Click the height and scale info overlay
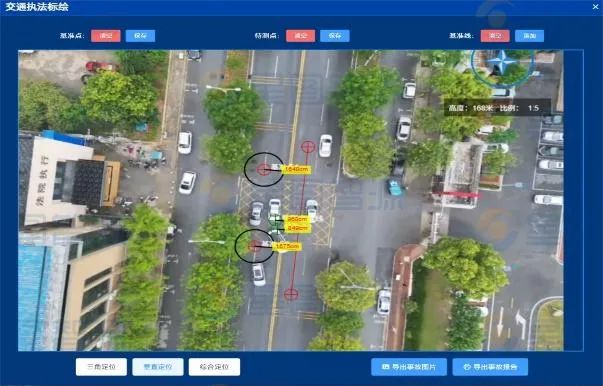The image size is (603, 386). coord(497,108)
